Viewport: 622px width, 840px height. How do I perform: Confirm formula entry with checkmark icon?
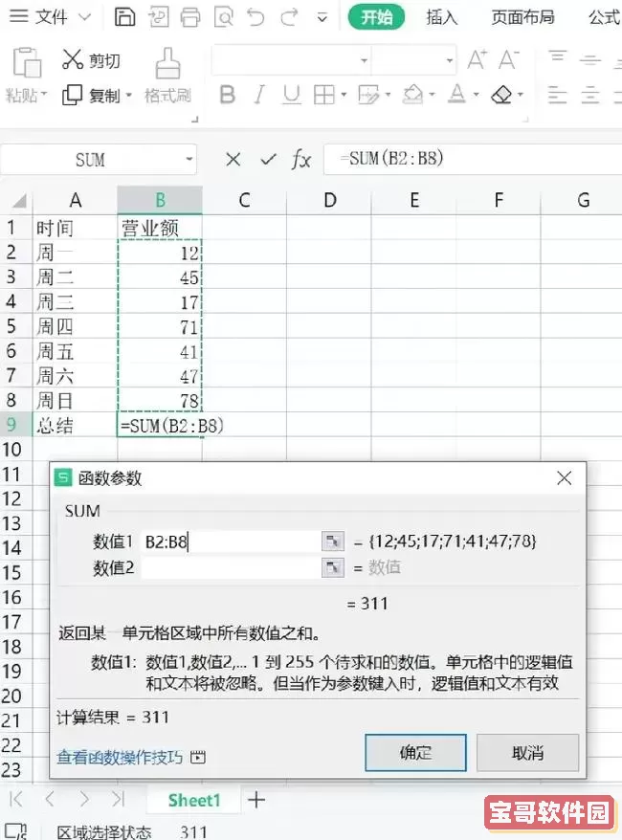(268, 160)
